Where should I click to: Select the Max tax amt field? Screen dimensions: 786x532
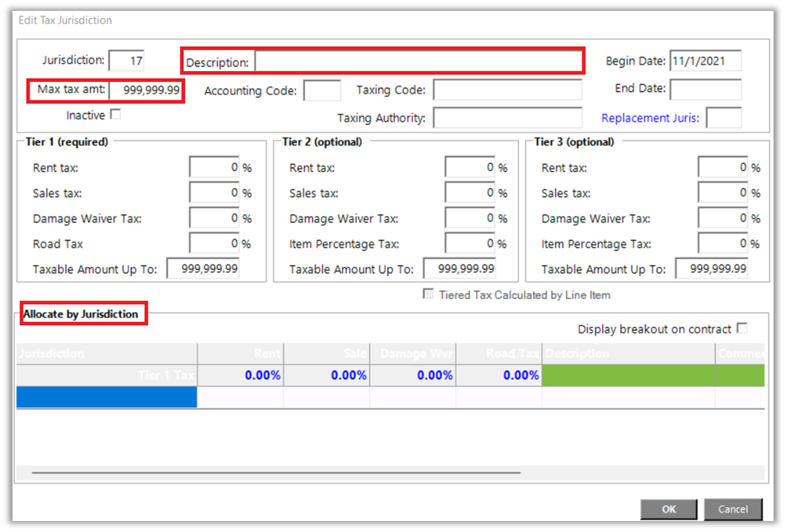point(145,90)
